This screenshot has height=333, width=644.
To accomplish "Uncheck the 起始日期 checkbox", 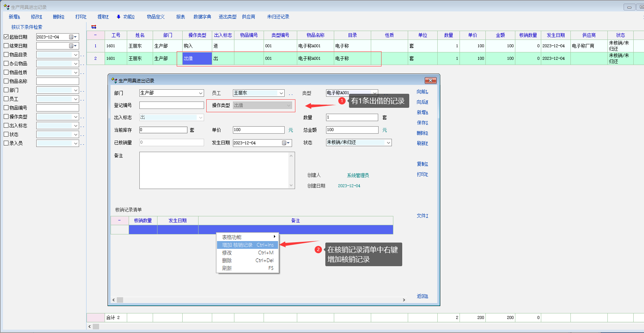I will tap(6, 37).
